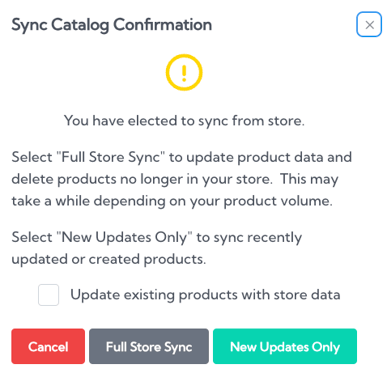
Task: Click the quoted "Full Store Sync" text in description
Action: 111,157
